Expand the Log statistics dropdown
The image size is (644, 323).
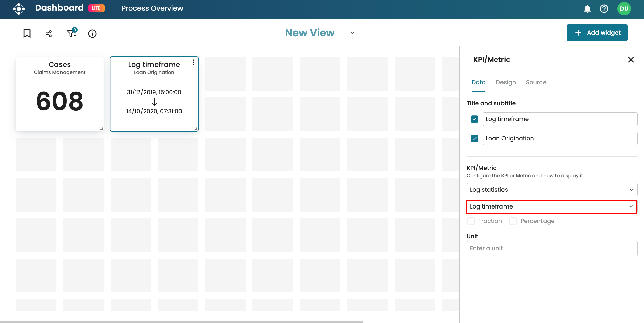click(552, 190)
